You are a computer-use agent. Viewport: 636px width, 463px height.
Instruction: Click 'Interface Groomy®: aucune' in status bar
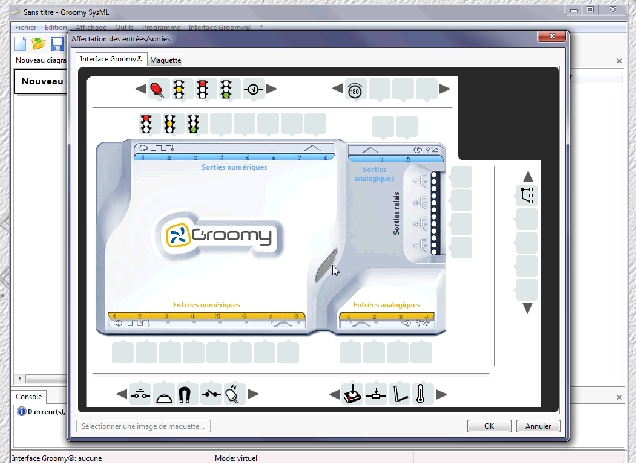coord(57,458)
